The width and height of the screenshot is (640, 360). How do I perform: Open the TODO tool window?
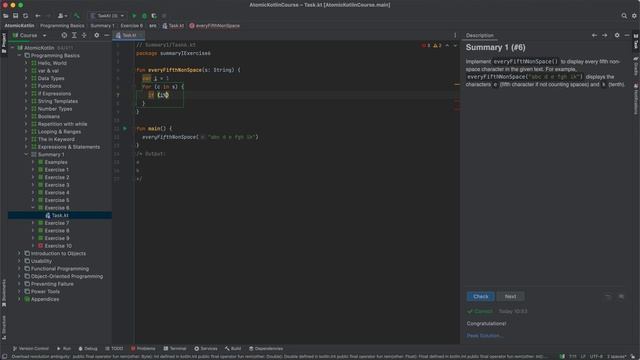pyautogui.click(x=114, y=349)
